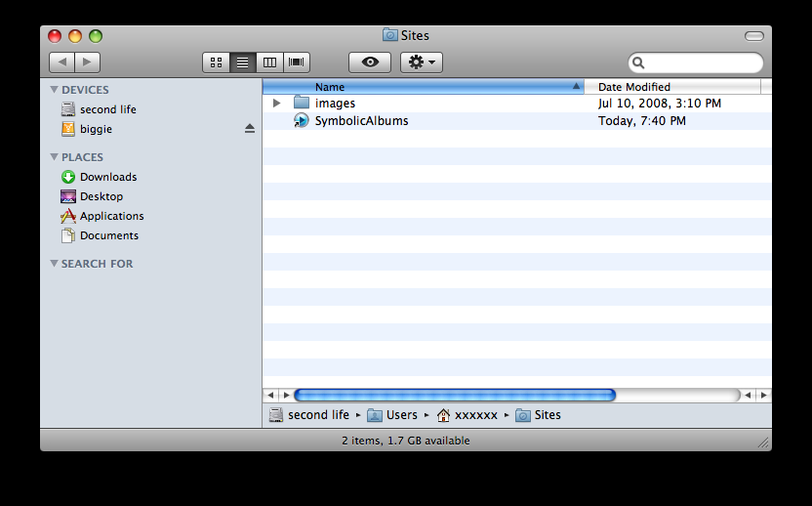Hide toolbar with the pill button
This screenshot has height=506, width=812.
(754, 36)
